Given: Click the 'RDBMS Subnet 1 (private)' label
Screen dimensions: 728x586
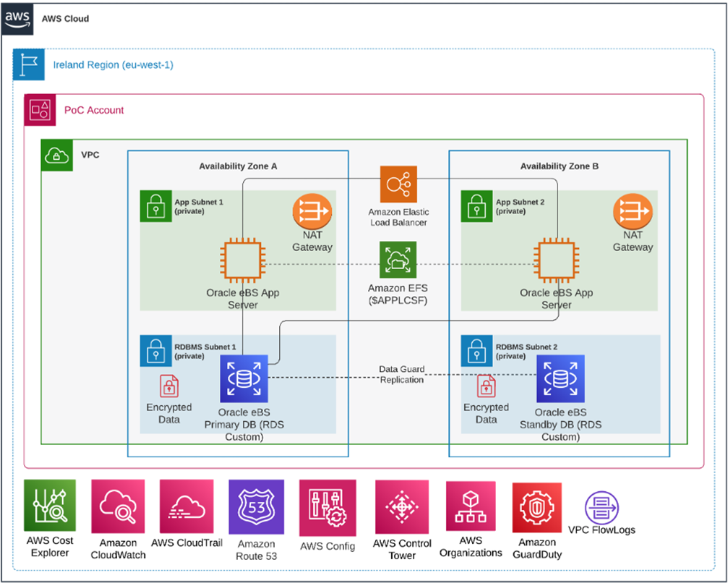Looking at the screenshot, I should [x=205, y=352].
